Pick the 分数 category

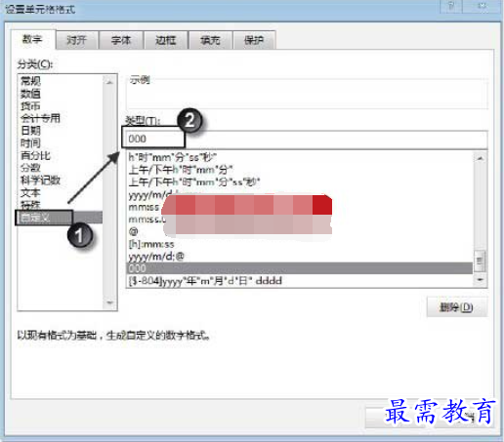pyautogui.click(x=30, y=168)
